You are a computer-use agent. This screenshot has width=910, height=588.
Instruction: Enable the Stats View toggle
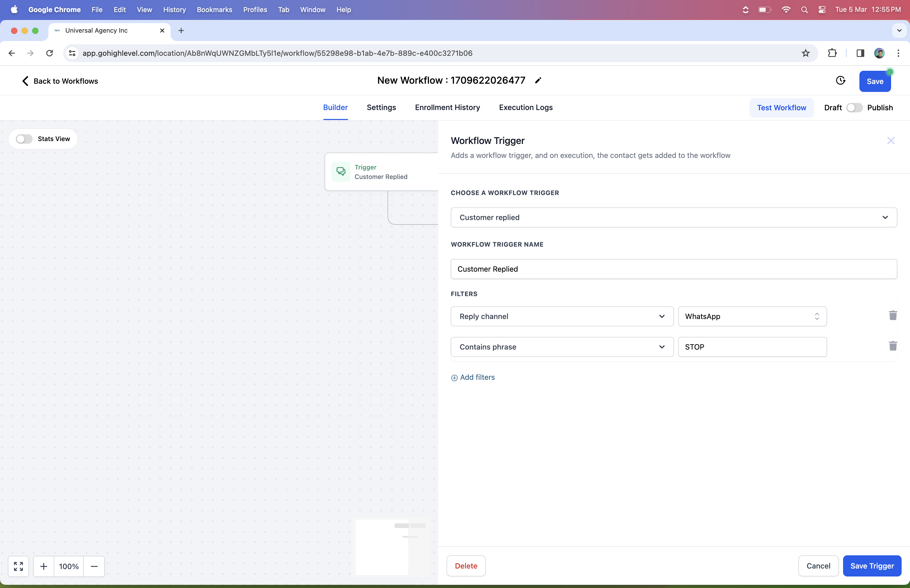(x=24, y=139)
